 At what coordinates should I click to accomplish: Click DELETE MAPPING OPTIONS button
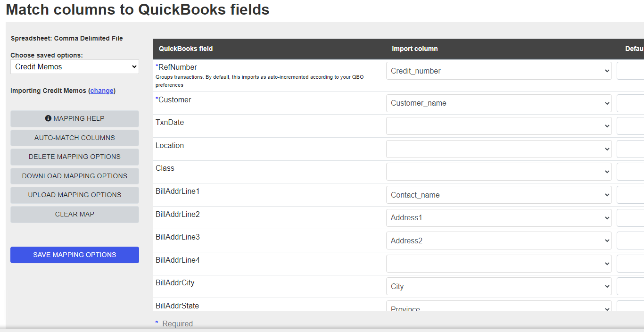click(74, 157)
